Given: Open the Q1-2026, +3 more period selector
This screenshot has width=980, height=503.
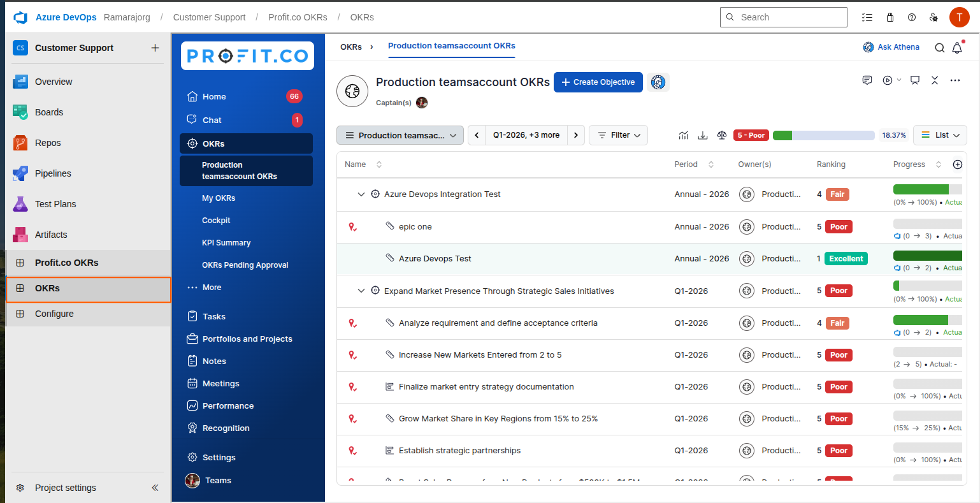Looking at the screenshot, I should point(526,135).
